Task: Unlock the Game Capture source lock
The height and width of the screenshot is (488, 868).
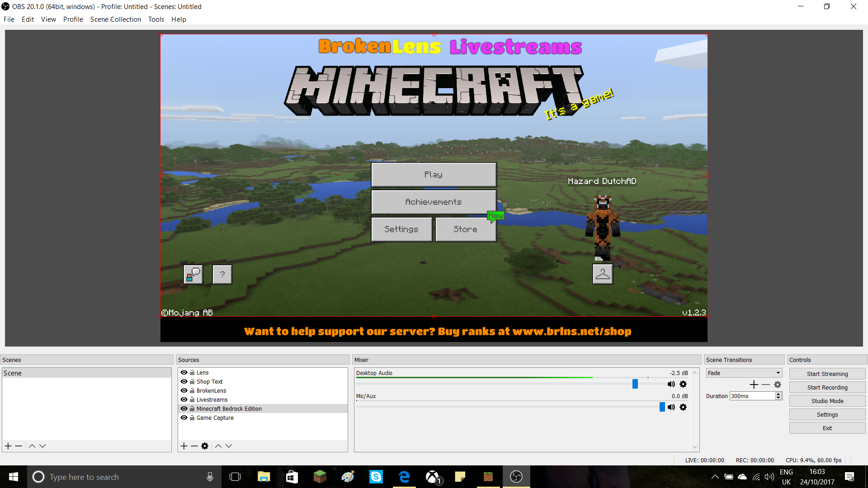Action: [x=192, y=418]
